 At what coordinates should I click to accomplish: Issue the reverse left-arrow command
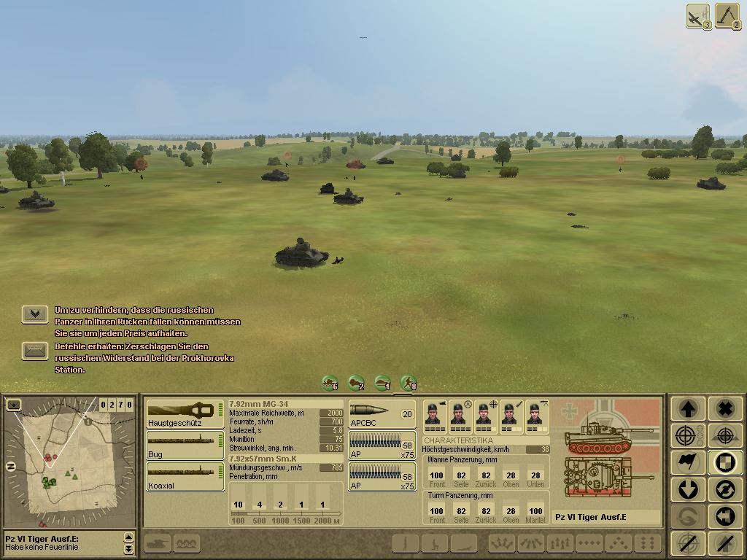pos(724,516)
